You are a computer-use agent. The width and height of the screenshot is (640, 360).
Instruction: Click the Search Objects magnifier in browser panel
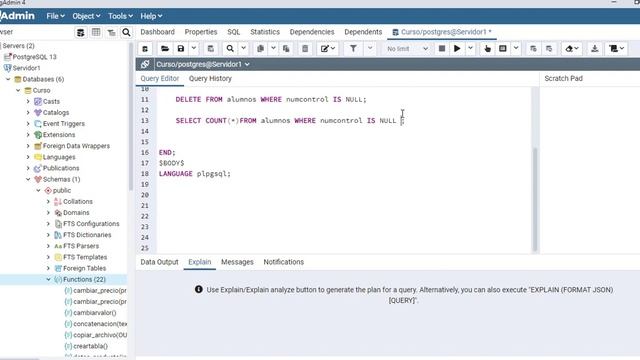coord(127,32)
